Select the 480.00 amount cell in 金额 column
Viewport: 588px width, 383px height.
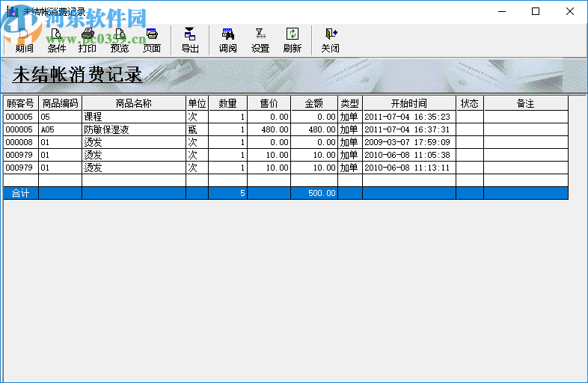click(314, 129)
